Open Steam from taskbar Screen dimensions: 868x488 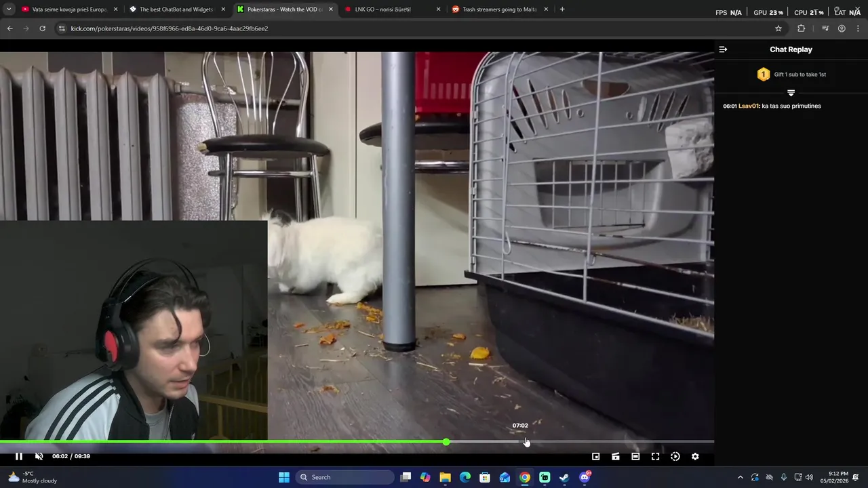[x=564, y=477]
